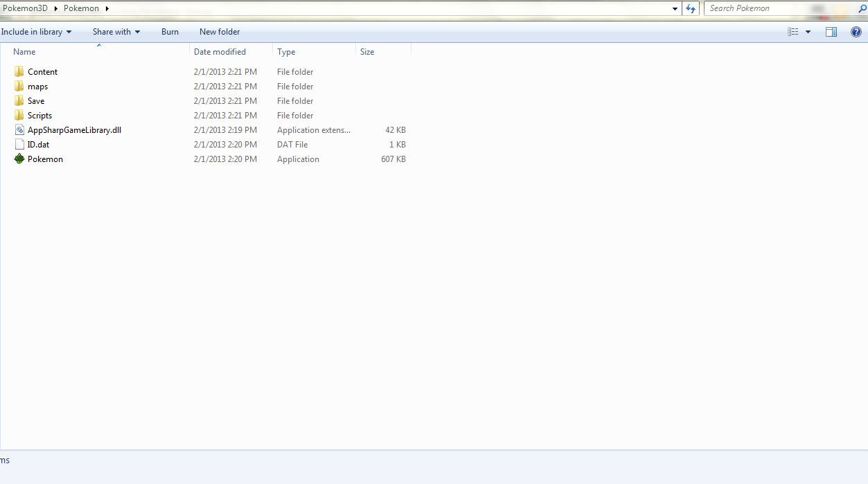Select the AppSharpGameLibrary.dll file name

[x=74, y=130]
